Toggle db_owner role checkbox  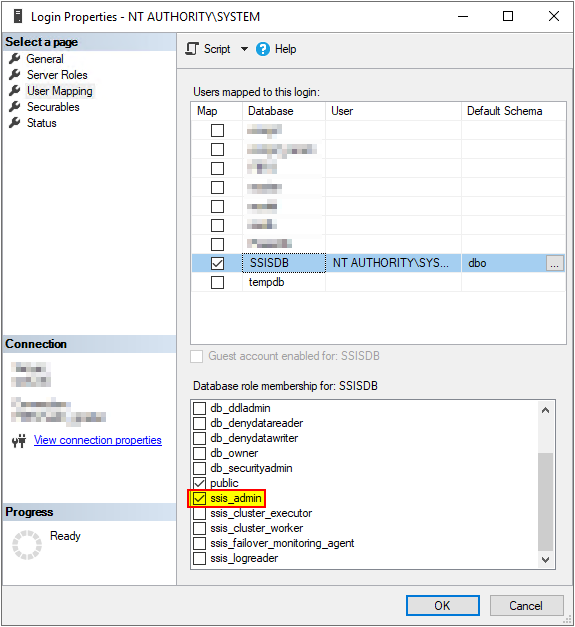pos(200,453)
